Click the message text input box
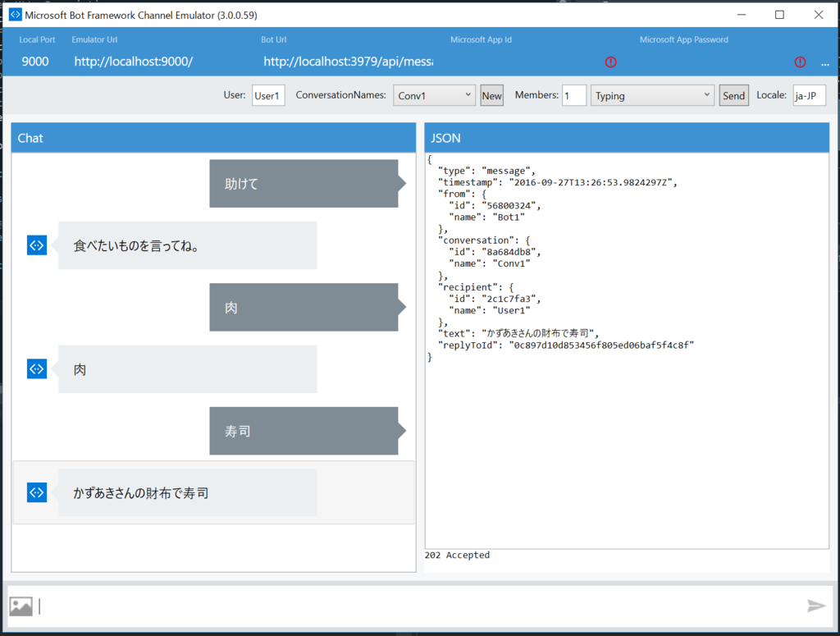 click(x=418, y=606)
